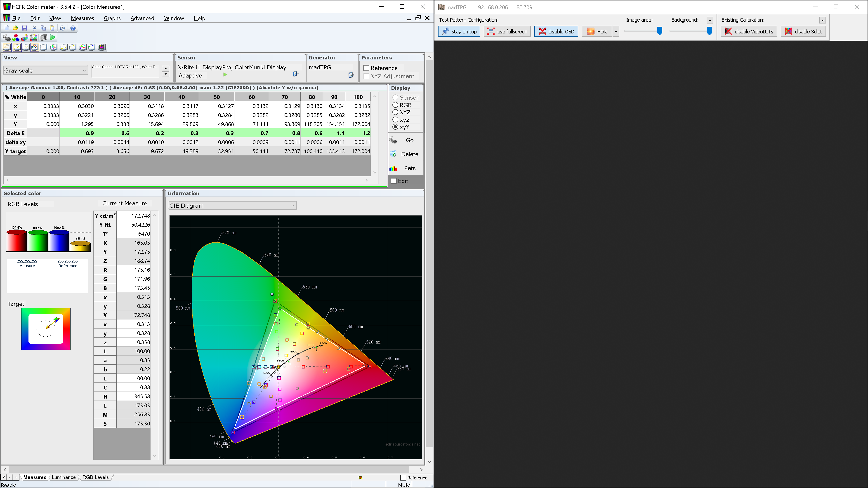Open the HDR dropdown arrow in madTPG
This screenshot has width=868, height=488.
616,31
